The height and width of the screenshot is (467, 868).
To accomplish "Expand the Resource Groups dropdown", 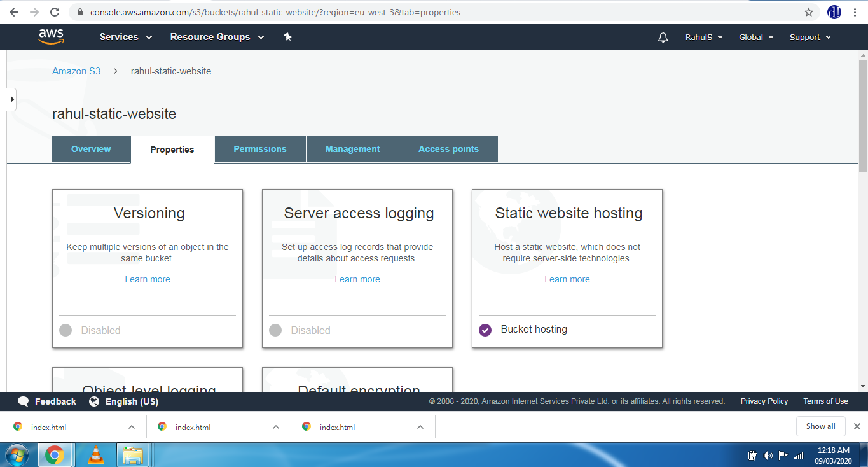I will (217, 37).
